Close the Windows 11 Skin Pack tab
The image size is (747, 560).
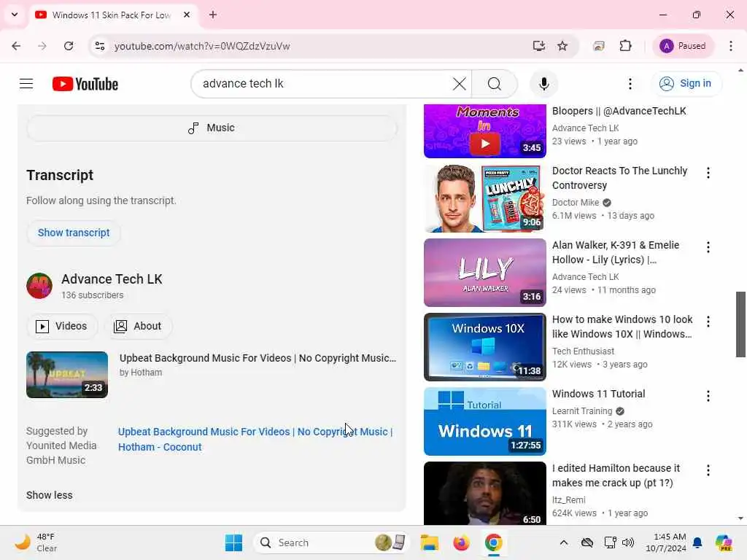pos(187,15)
